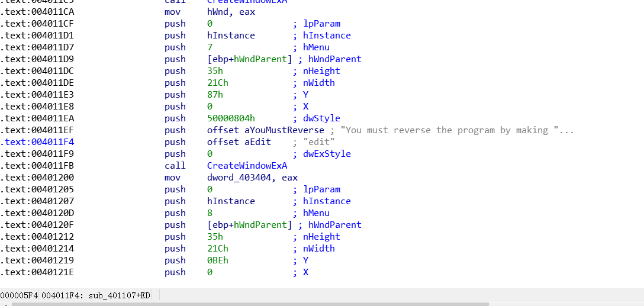Select [ebp+hWndParent] operand at 004011D9
This screenshot has height=306, width=644.
pyautogui.click(x=250, y=59)
